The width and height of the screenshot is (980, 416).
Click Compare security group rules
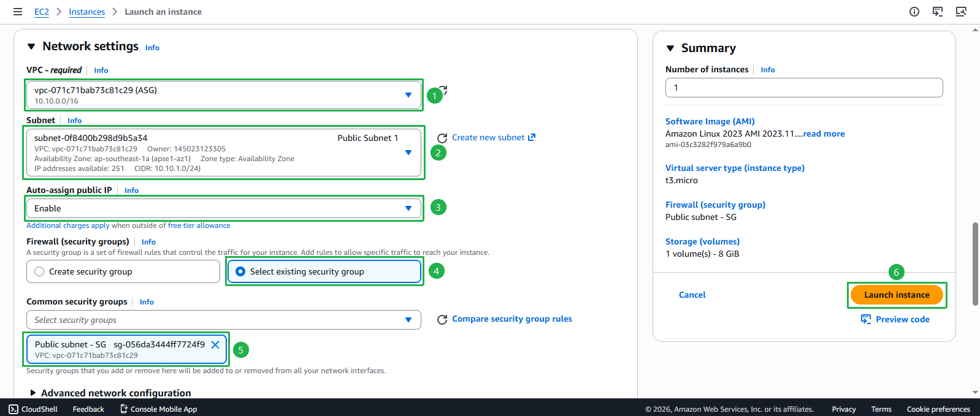[512, 319]
